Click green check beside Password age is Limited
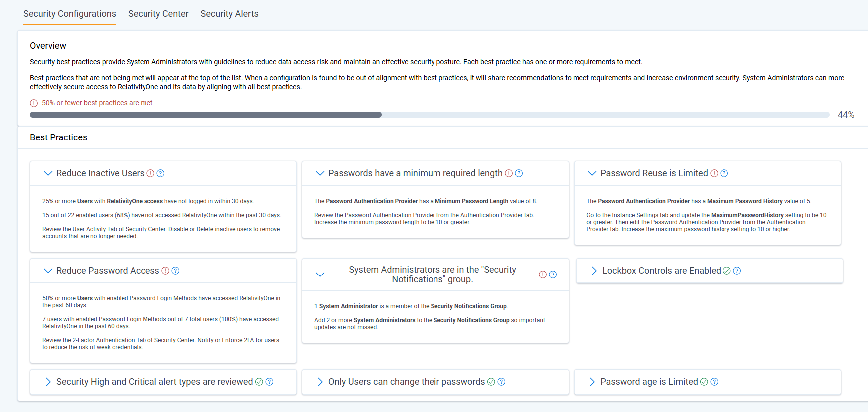The width and height of the screenshot is (868, 412). (x=704, y=382)
